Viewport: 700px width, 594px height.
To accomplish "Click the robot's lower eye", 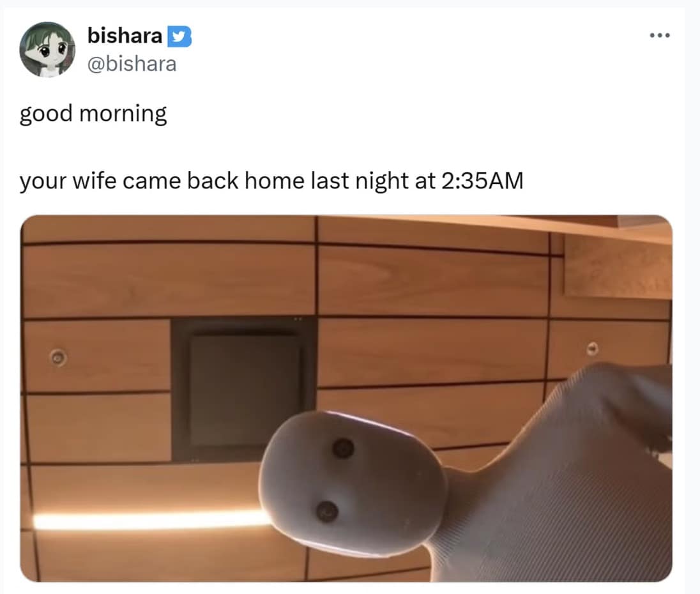I will (327, 512).
